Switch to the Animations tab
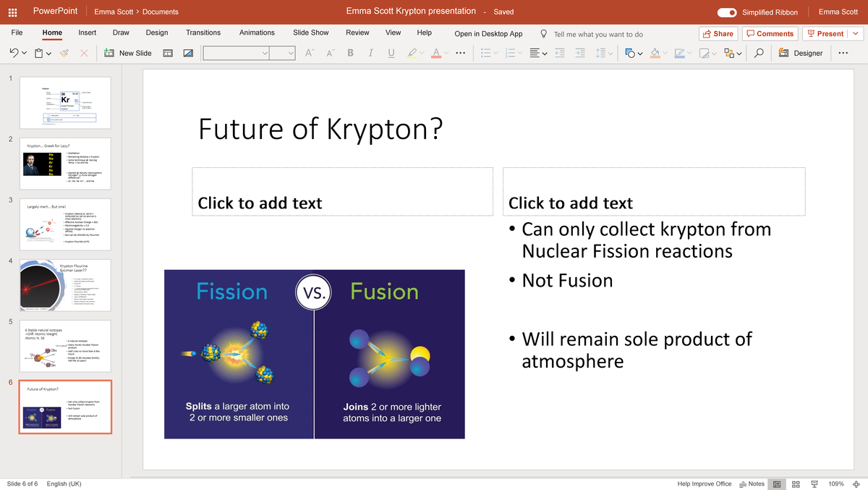Viewport: 868px width, 490px height. 257,33
